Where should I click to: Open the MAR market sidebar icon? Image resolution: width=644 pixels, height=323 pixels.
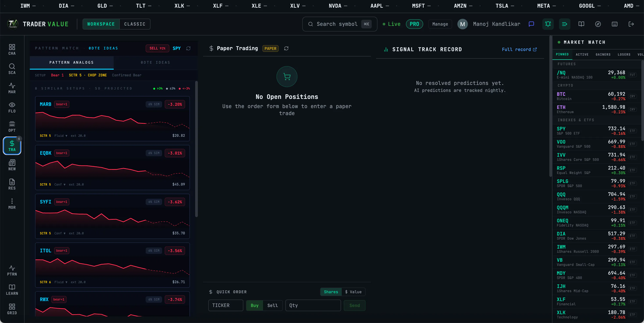click(12, 88)
